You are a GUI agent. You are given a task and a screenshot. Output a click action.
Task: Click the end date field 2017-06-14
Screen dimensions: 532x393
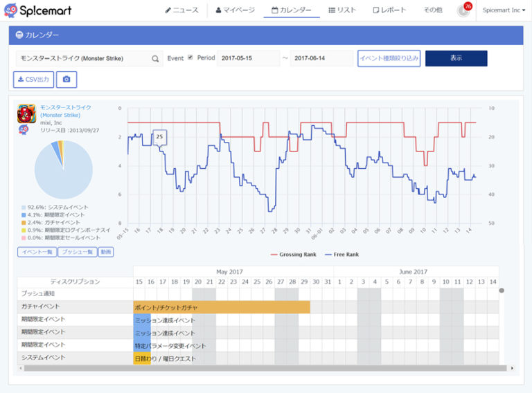click(x=321, y=58)
